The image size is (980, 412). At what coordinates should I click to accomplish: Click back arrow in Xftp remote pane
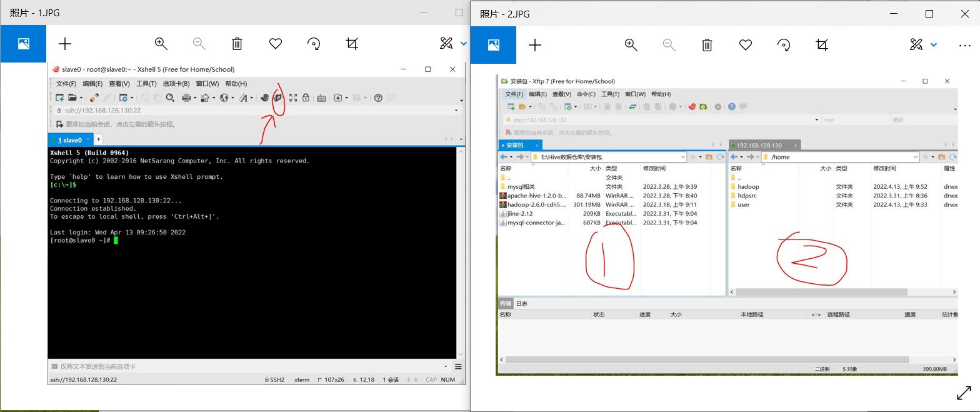734,157
